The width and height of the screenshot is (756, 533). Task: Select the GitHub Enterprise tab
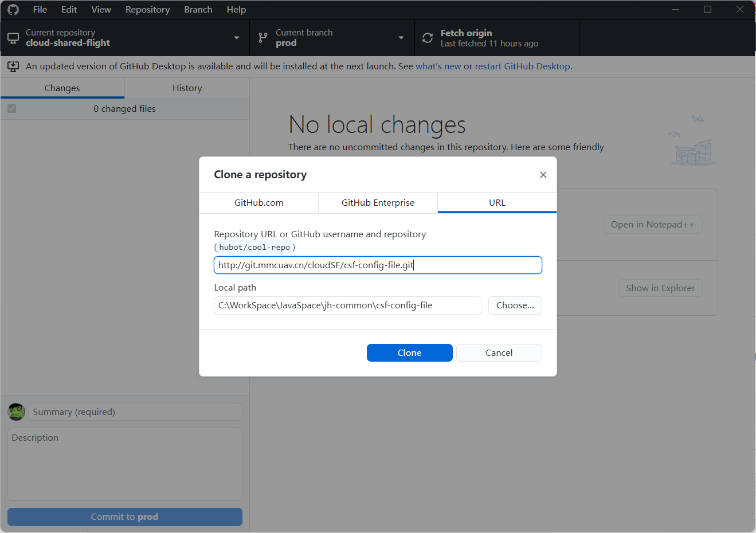pyautogui.click(x=378, y=202)
